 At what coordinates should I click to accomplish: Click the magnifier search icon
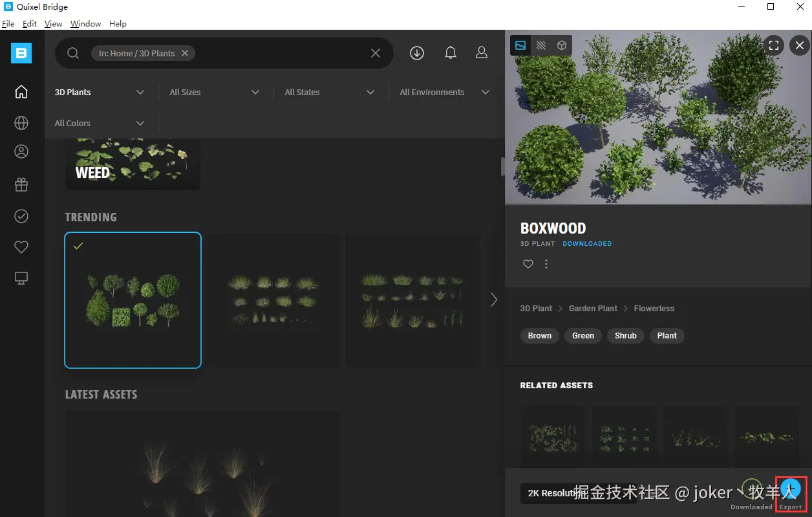[73, 53]
